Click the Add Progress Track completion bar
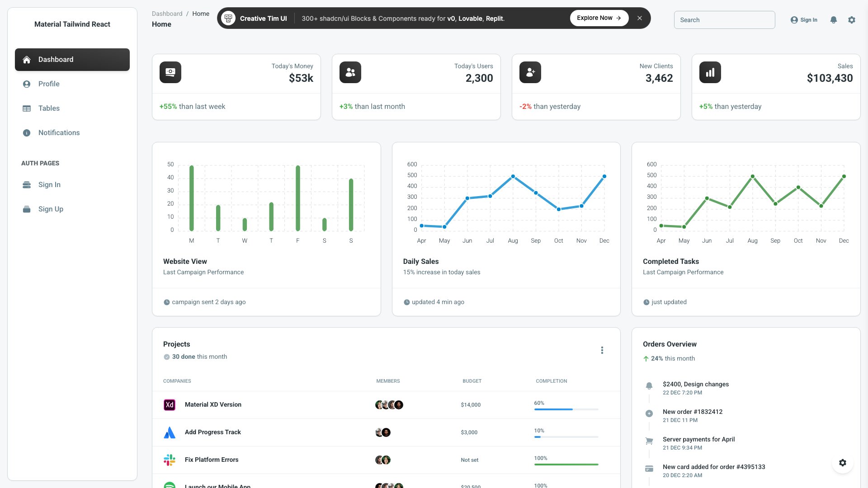Viewport: 868px width, 488px height. pos(566,437)
